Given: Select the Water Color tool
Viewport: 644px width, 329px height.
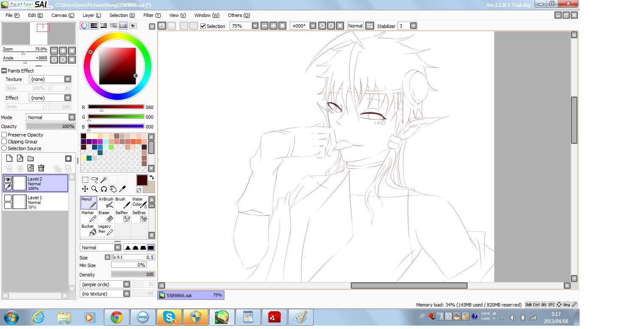Looking at the screenshot, I should 140,203.
